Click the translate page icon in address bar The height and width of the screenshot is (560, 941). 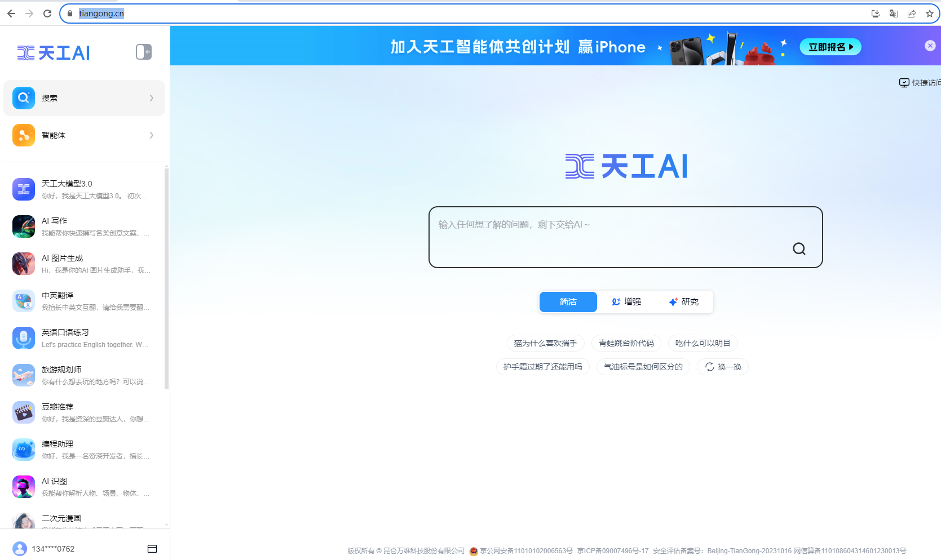point(894,14)
